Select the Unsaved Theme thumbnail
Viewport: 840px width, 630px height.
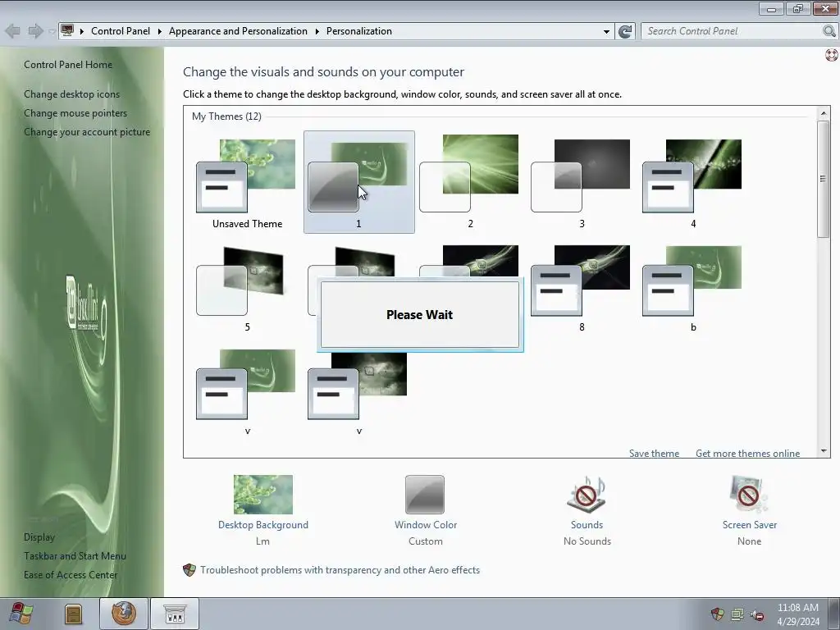(x=247, y=182)
